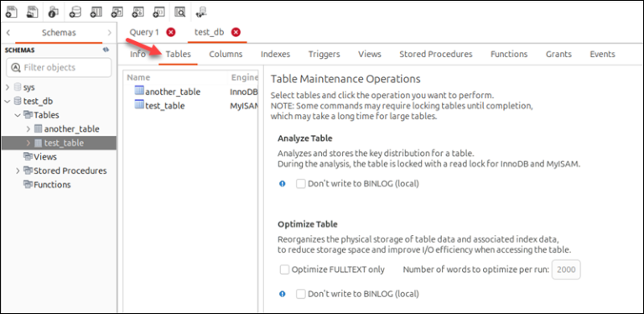Switch to the Views tab

click(370, 55)
